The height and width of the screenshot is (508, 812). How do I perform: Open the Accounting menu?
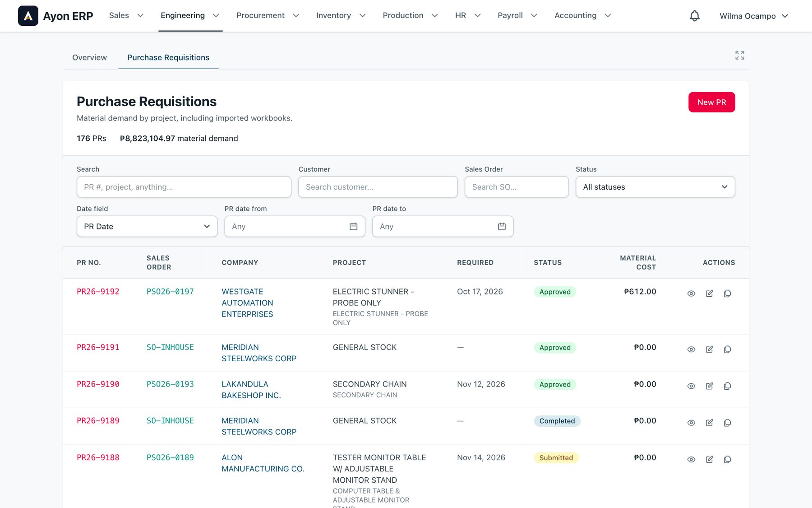click(x=583, y=15)
